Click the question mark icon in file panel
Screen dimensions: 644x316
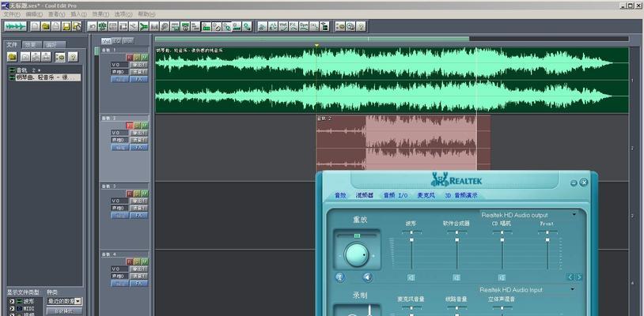coord(73,57)
